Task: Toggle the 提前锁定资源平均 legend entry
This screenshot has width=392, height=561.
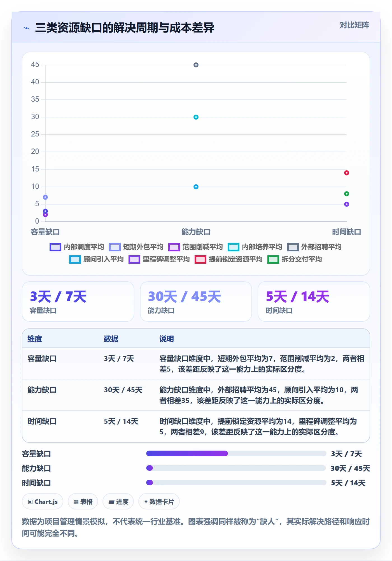Action: pos(228,259)
